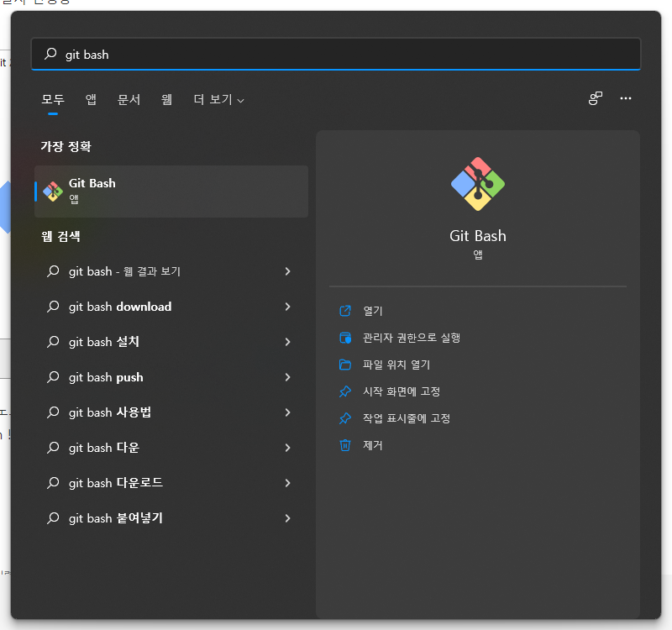This screenshot has width=672, height=630.
Task: Expand the chevron next to 'git bash 다운로드'
Action: (x=287, y=483)
